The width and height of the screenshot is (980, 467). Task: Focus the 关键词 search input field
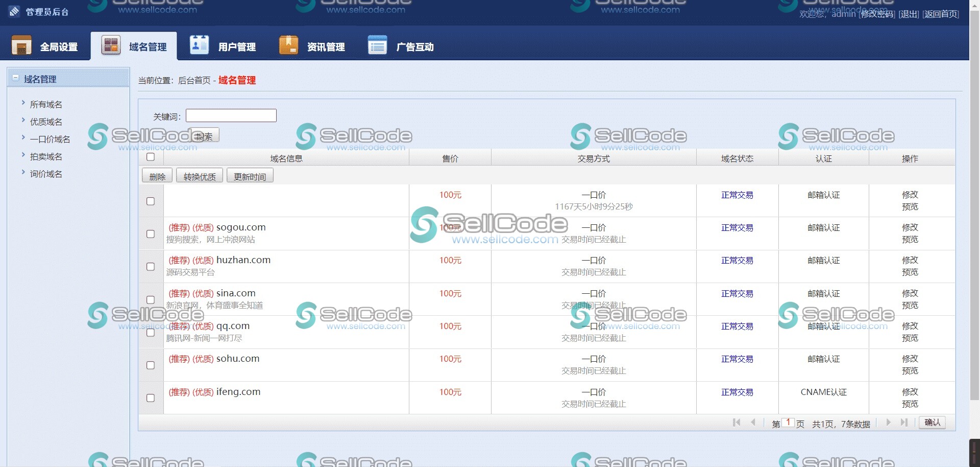pyautogui.click(x=231, y=116)
